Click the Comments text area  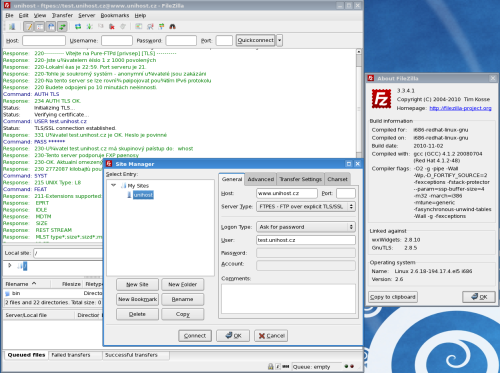[288, 299]
